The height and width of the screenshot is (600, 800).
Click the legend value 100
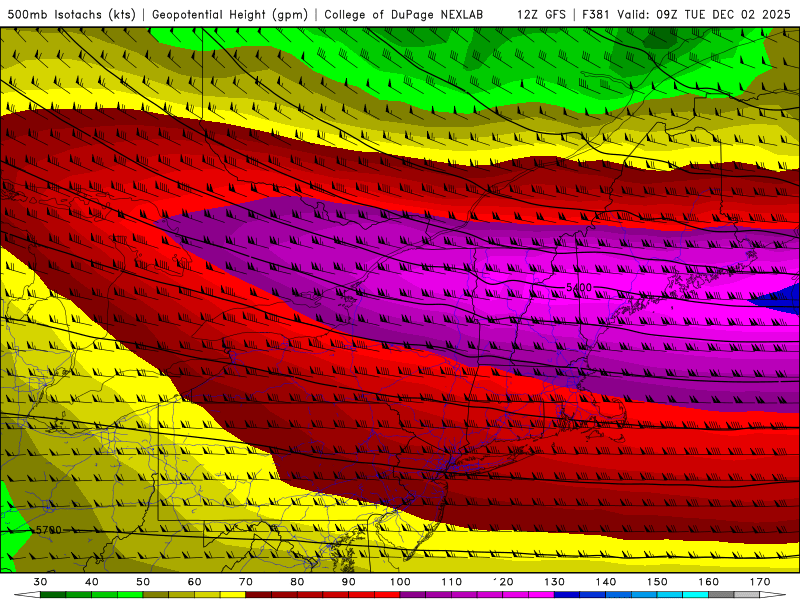coord(400,582)
